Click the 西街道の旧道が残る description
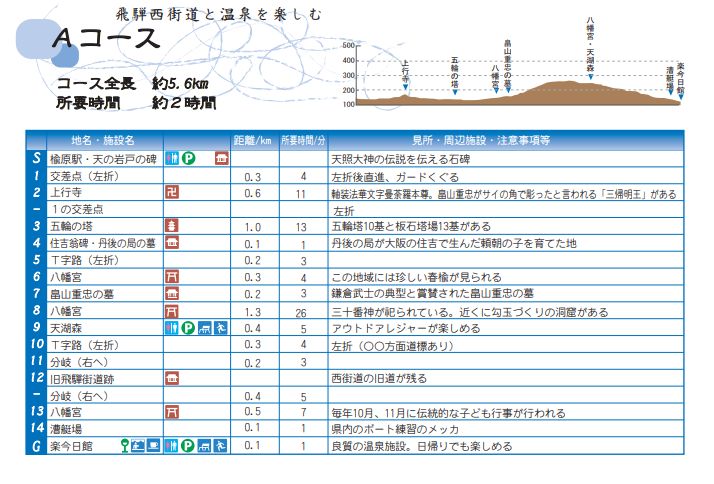The image size is (714, 484). (379, 378)
